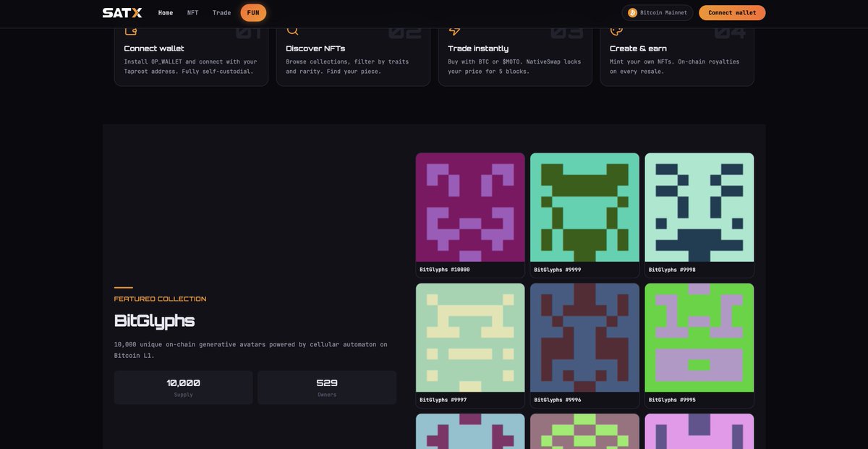Click the 'BitGlyphs #9999' label

[557, 270]
